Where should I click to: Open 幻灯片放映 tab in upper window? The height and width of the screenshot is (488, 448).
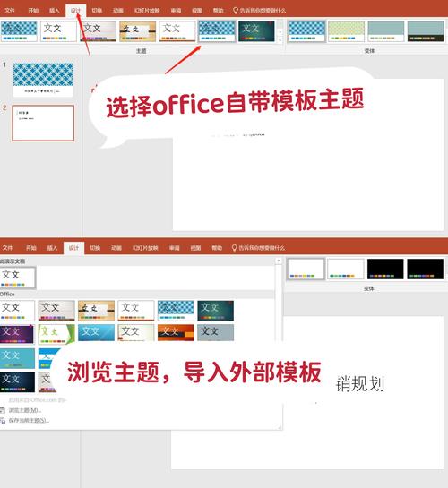tap(147, 10)
